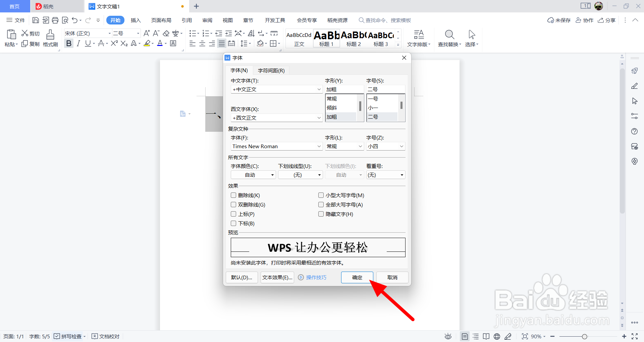Image resolution: width=644 pixels, height=342 pixels.
Task: Enable full screen mode in status bar
Action: pos(635,336)
